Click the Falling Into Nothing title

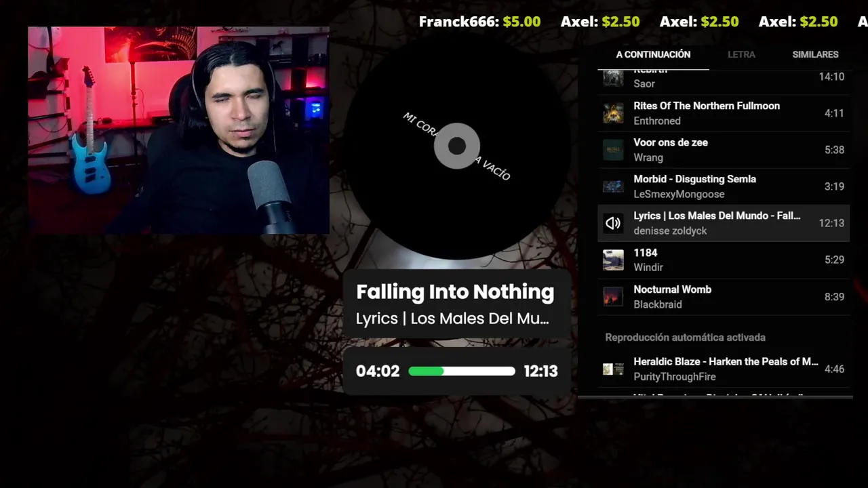455,291
